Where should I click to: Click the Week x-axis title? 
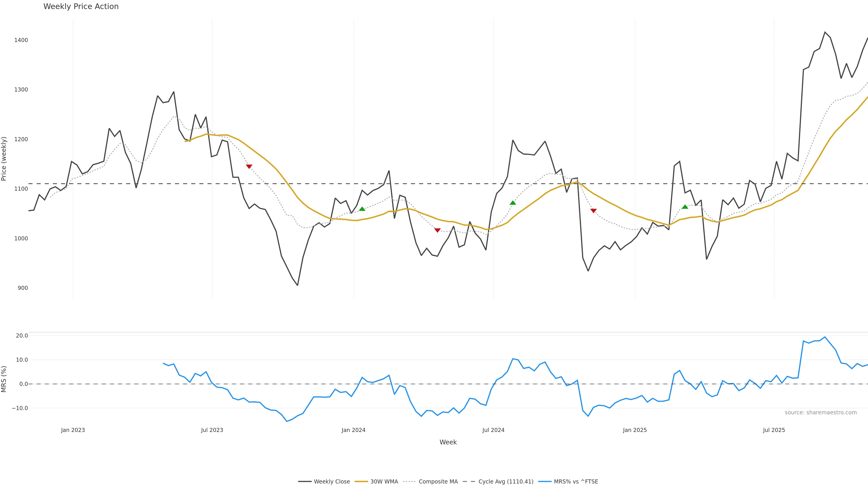(448, 442)
